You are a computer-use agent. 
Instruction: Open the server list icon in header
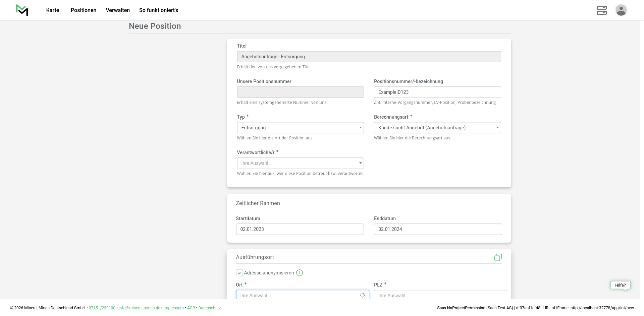[x=601, y=10]
